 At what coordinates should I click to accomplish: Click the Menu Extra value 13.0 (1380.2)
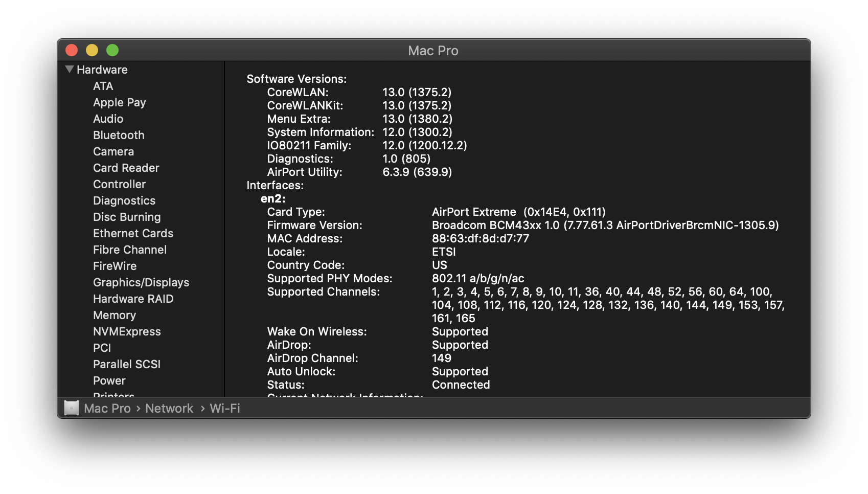(418, 119)
